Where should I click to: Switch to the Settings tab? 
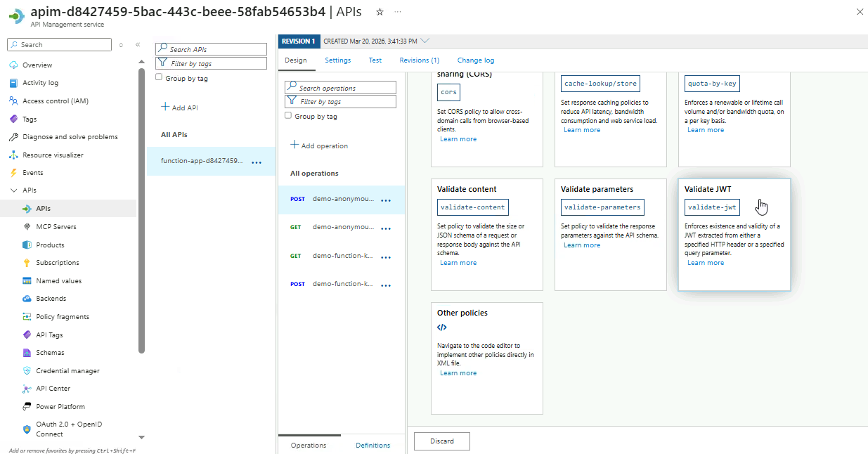pyautogui.click(x=337, y=60)
